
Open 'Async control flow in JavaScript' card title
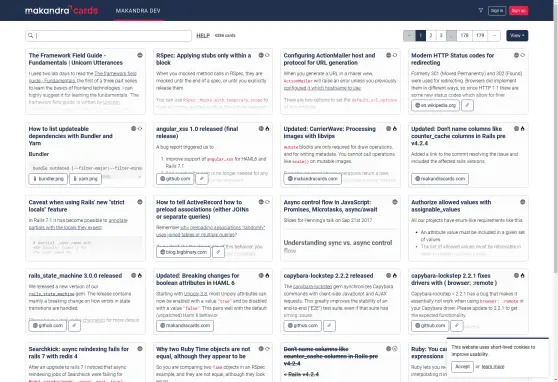[x=330, y=206]
